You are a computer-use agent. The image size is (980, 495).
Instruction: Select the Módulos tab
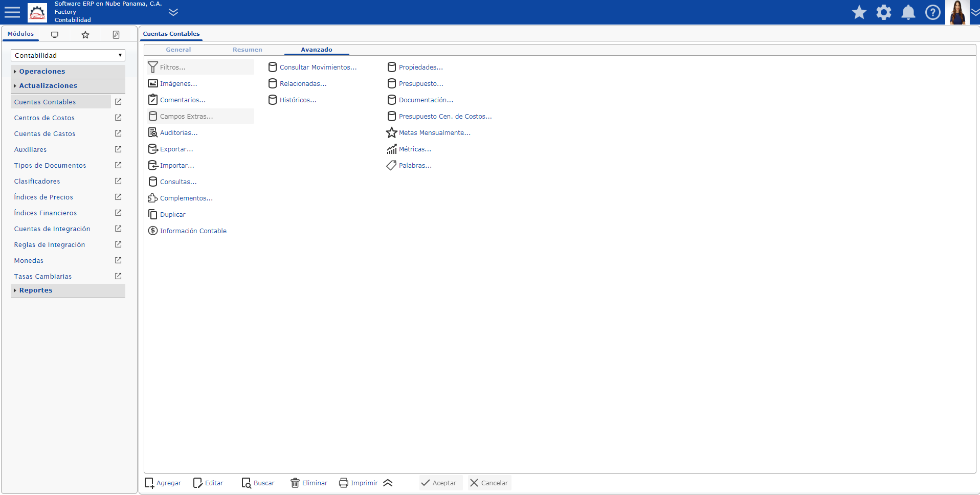(x=20, y=34)
